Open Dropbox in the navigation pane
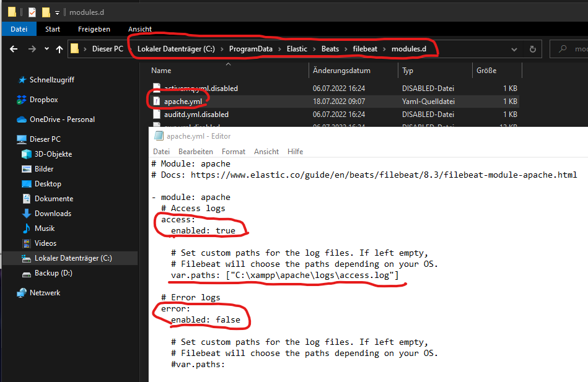The height and width of the screenshot is (382, 588). pyautogui.click(x=43, y=100)
